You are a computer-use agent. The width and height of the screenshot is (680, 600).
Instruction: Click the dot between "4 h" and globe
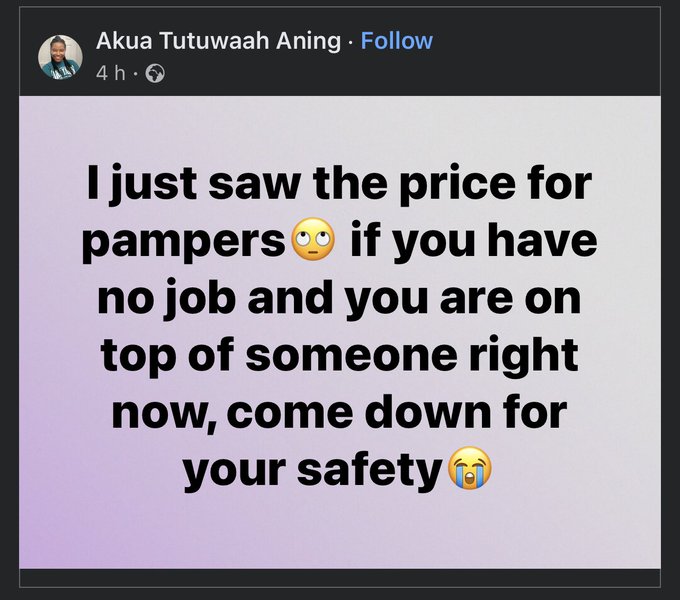click(135, 75)
